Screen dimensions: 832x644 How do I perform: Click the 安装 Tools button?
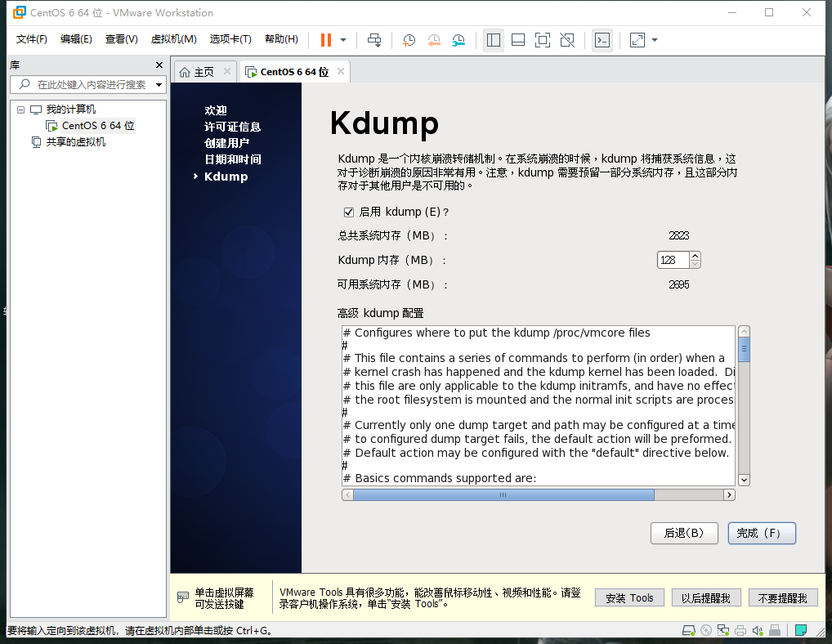tap(629, 598)
